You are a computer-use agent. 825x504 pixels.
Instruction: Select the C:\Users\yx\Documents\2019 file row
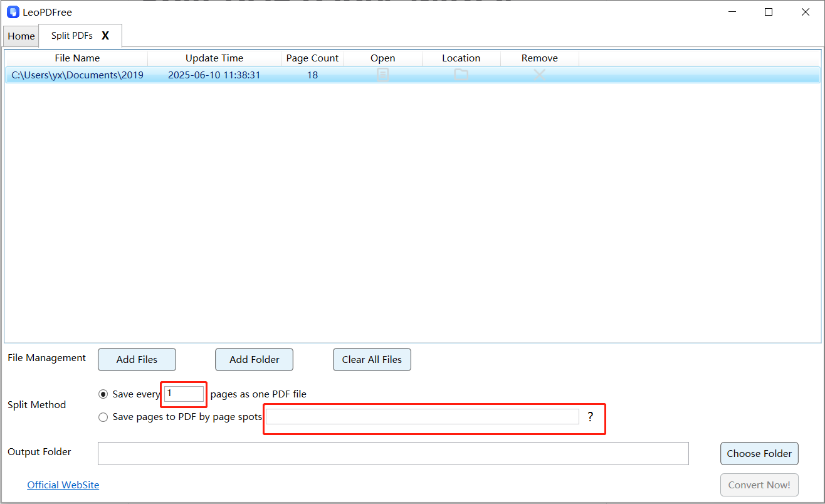(77, 75)
